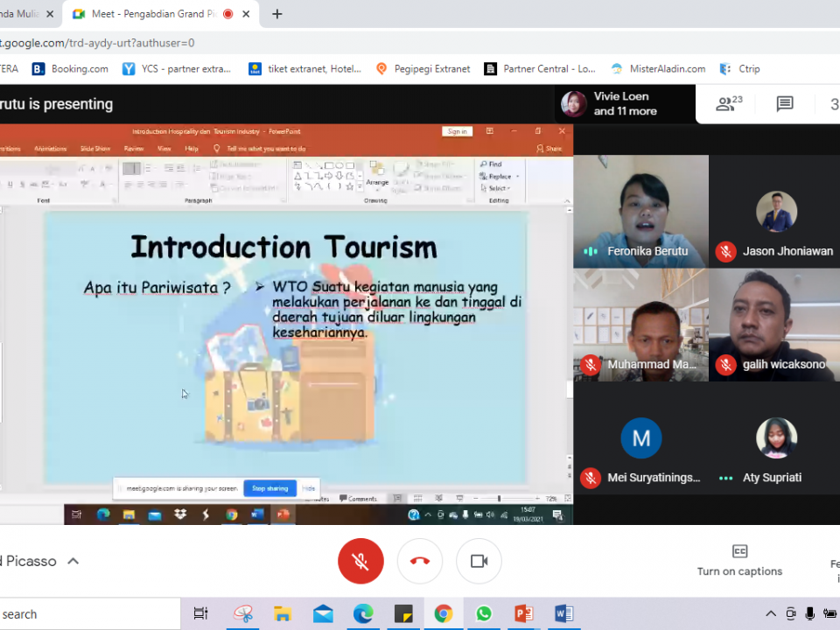This screenshot has height=630, width=840.
Task: Collapse the ribbon arrow in presented PowerPoint
Action: coord(567,201)
